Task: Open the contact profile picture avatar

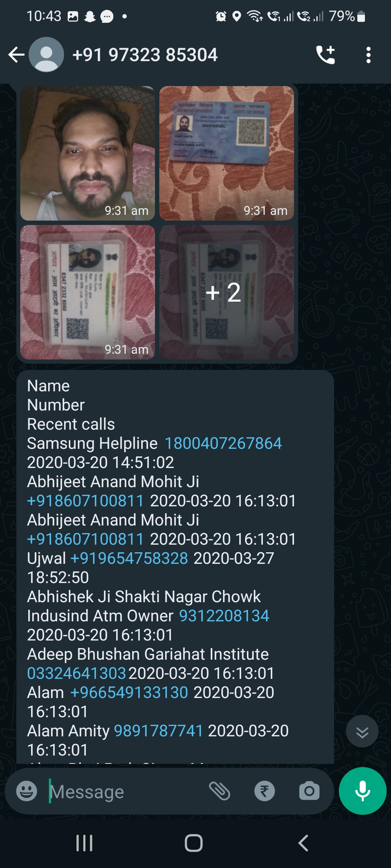Action: (46, 55)
